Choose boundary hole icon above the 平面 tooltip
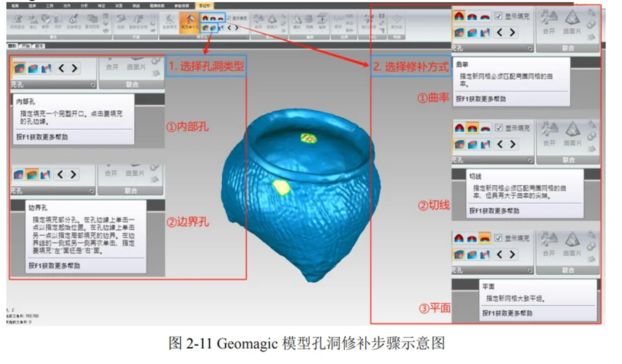622x364 pixels. [x=472, y=255]
